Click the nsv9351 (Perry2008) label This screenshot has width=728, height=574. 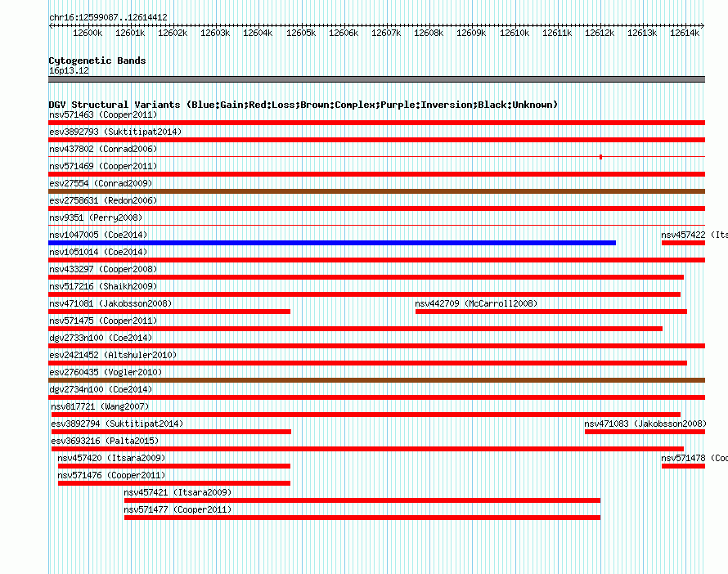point(96,217)
